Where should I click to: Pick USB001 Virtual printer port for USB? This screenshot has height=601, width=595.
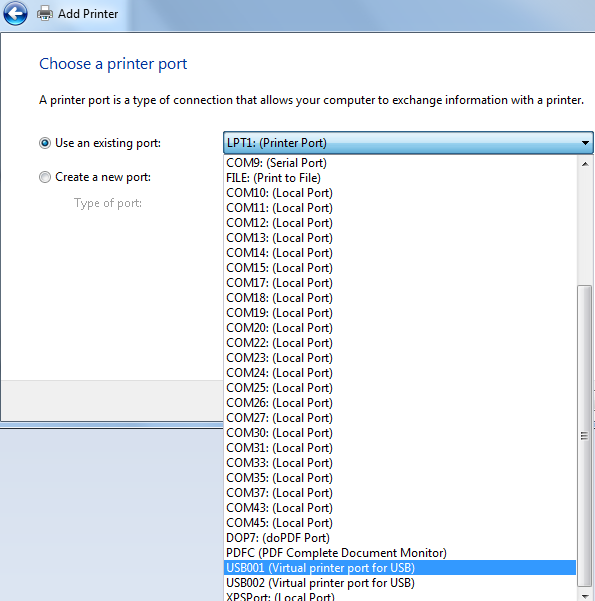tap(400, 568)
